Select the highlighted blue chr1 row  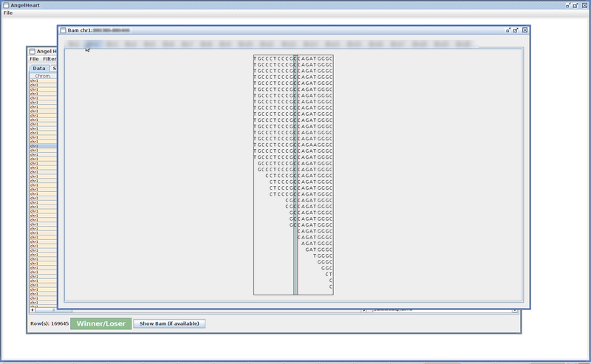(43, 146)
